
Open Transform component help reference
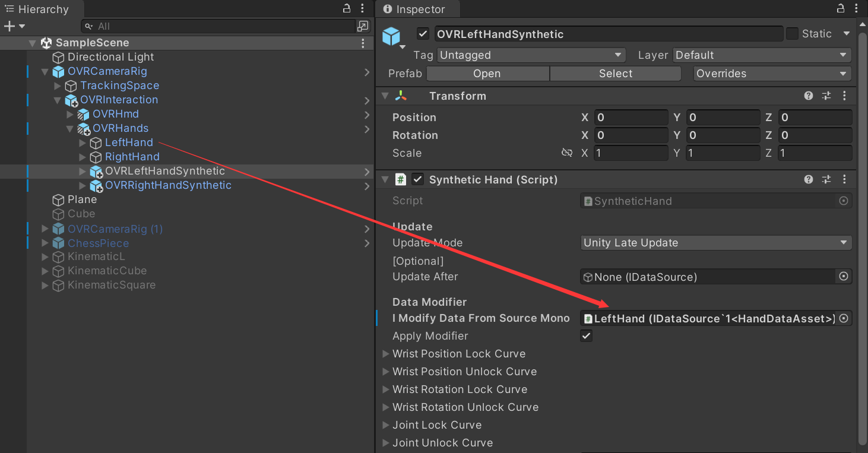(x=809, y=96)
